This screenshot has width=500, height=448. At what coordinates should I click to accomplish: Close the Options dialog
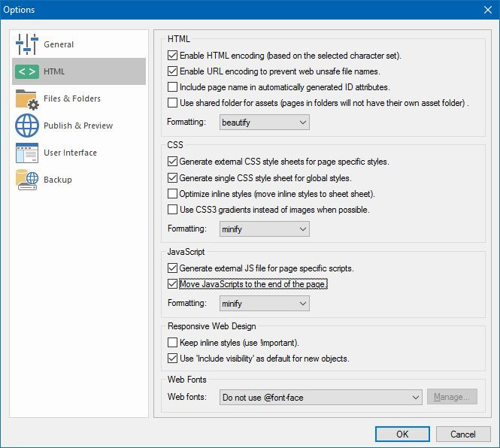487,10
